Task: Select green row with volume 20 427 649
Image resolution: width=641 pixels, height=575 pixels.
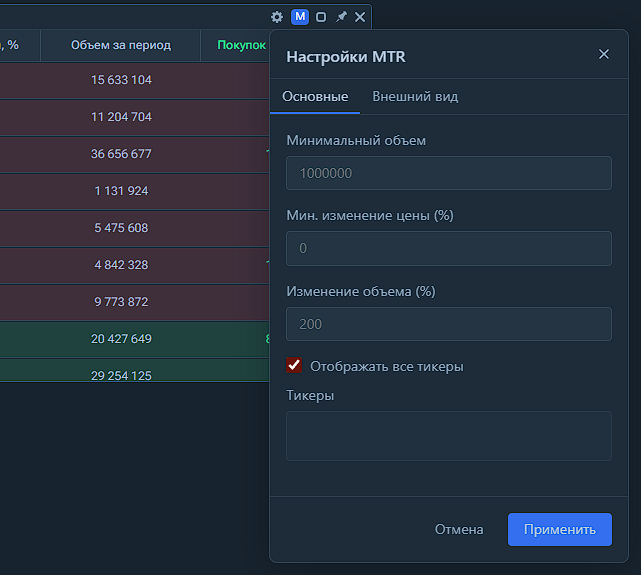Action: click(x=121, y=339)
